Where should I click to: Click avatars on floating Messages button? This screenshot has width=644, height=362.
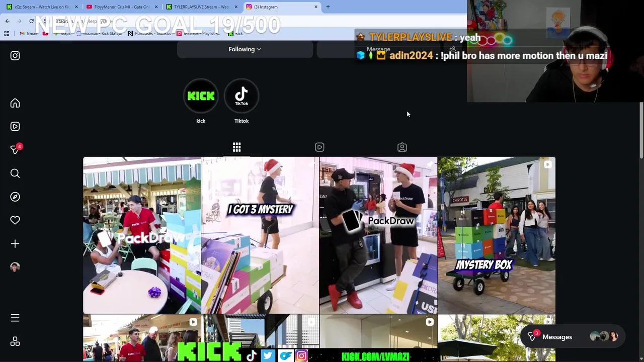click(x=604, y=337)
